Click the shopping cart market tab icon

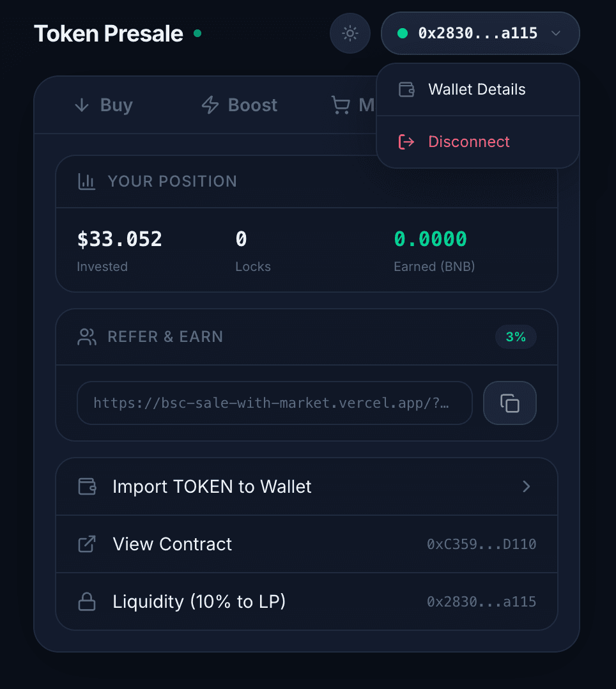(x=341, y=105)
